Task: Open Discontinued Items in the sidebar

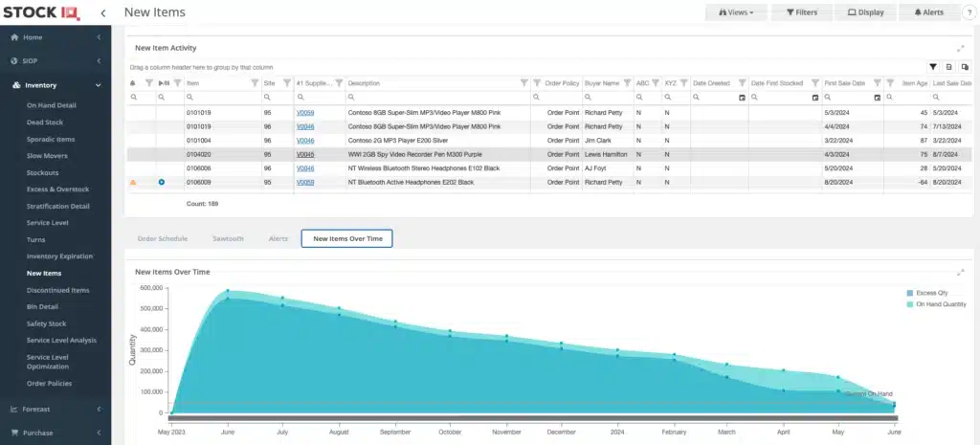Action: [x=58, y=290]
